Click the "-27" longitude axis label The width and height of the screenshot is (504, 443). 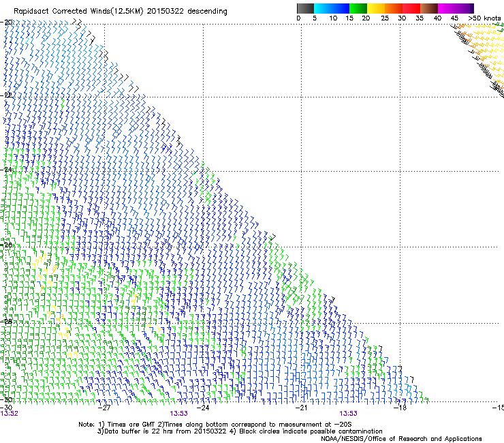(x=104, y=408)
